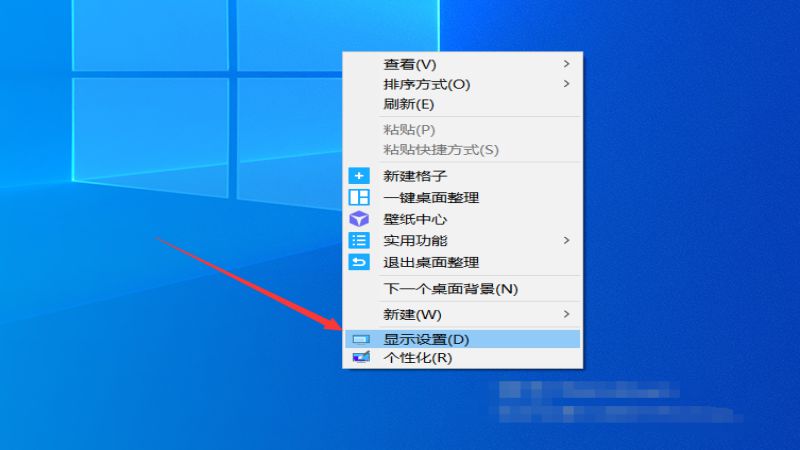Image resolution: width=800 pixels, height=450 pixels.
Task: Select 刷新(E) to refresh desktop
Action: tap(463, 104)
